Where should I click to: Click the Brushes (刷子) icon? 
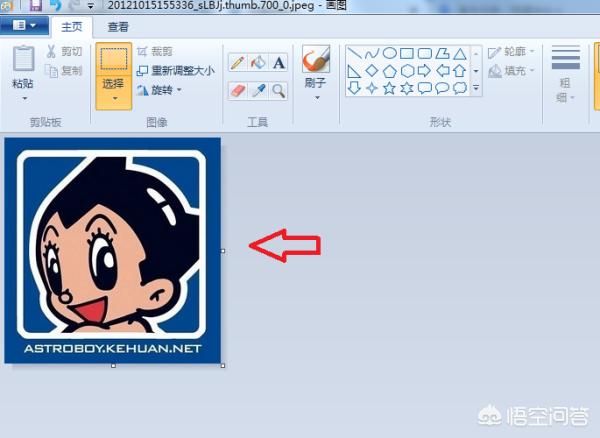click(x=316, y=59)
